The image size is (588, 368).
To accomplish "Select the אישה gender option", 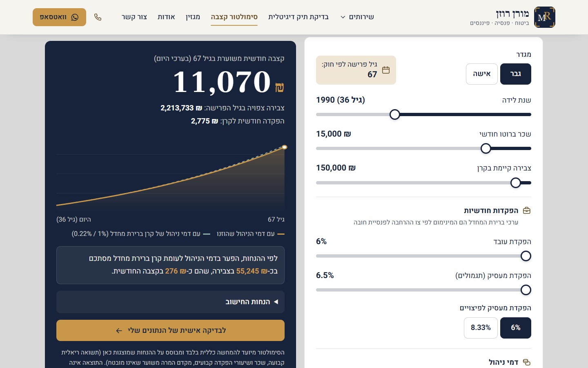I will 482,74.
